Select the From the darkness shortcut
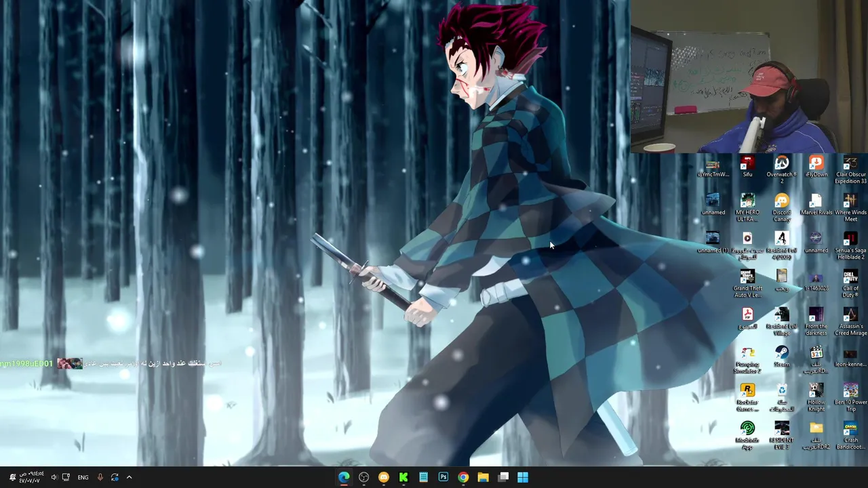Viewport: 868px width, 488px height. (x=816, y=322)
